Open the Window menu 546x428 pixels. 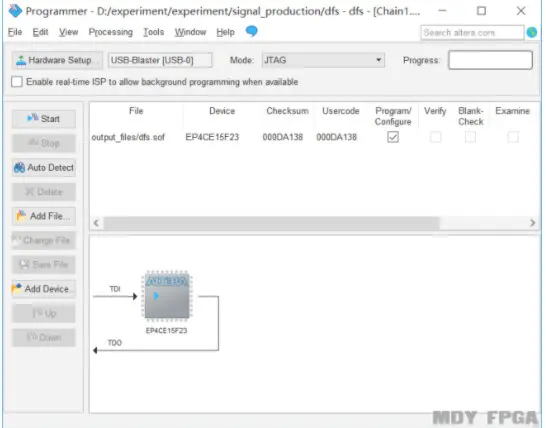click(190, 32)
